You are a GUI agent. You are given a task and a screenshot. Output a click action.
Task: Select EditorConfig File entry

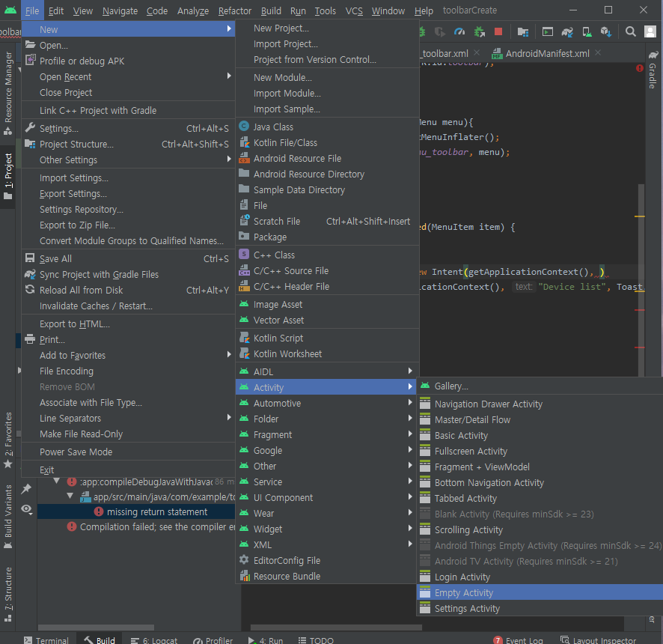(327, 561)
